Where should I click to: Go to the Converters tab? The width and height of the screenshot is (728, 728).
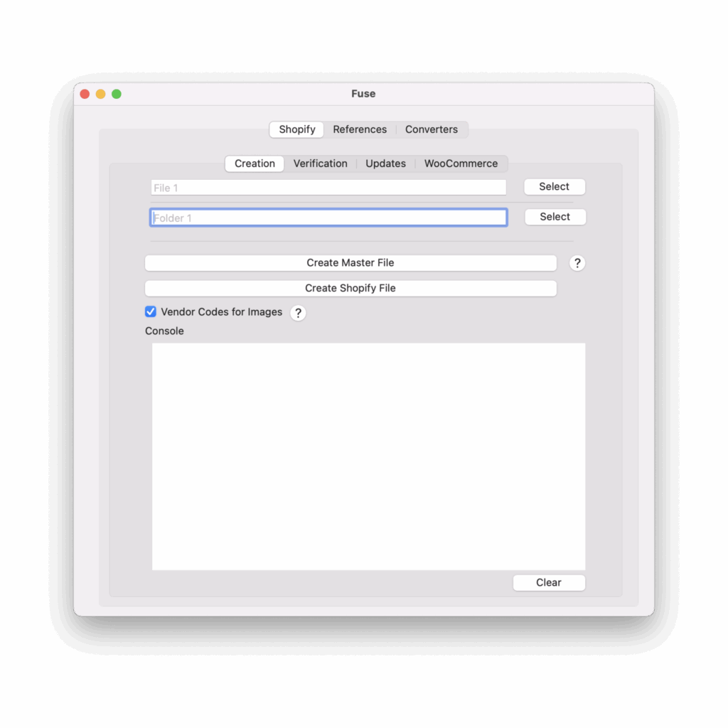click(x=432, y=129)
